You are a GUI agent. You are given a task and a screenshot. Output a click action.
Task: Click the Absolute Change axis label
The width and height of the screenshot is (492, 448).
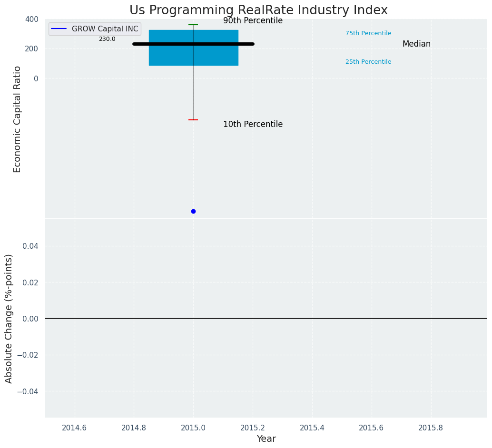9,319
